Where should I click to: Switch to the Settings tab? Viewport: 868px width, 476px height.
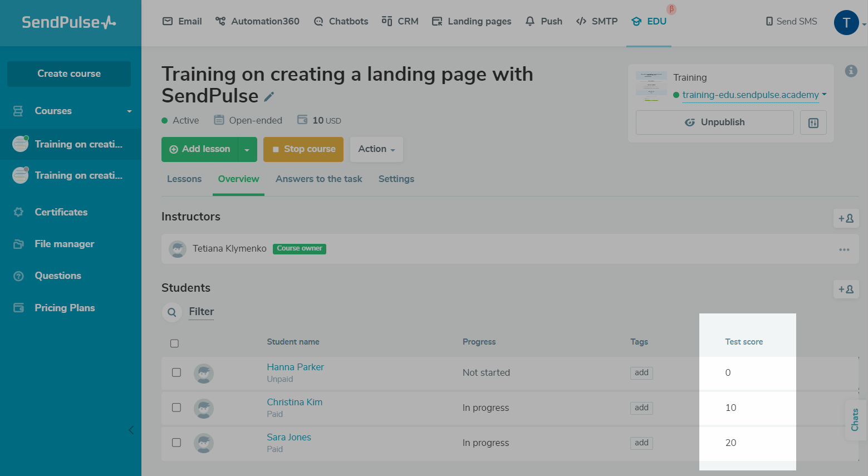(x=396, y=179)
